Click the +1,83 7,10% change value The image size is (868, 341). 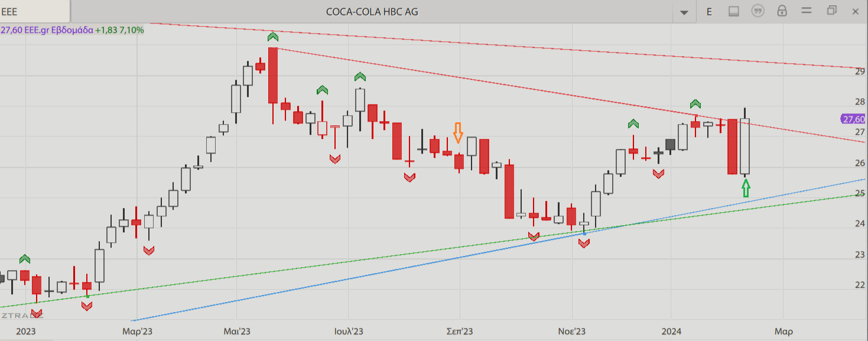(119, 30)
